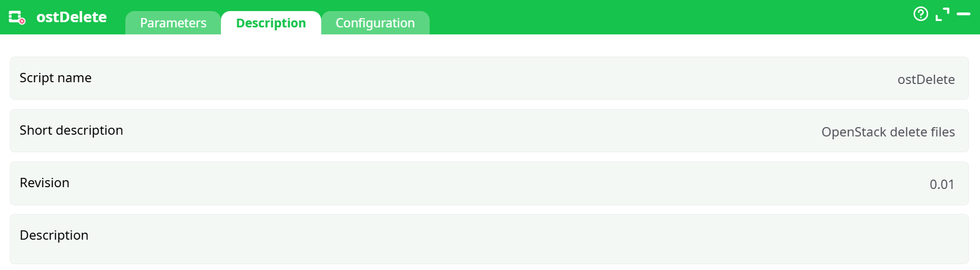Click the Script name label

pos(55,78)
